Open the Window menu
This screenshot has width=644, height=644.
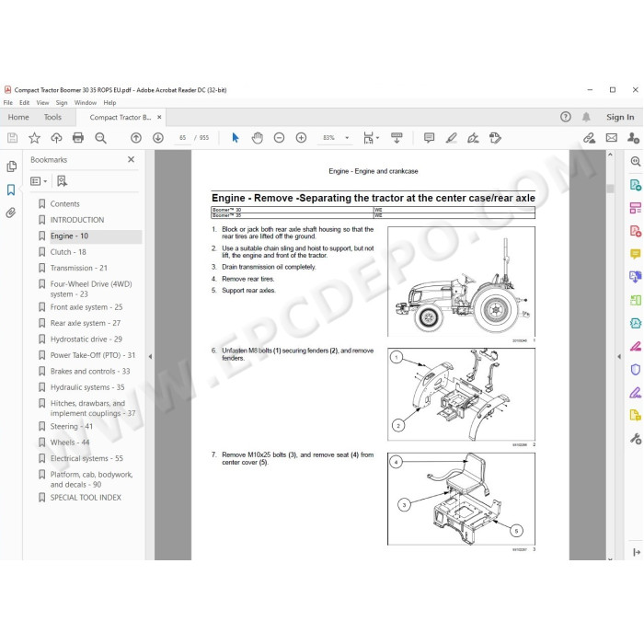pos(86,103)
